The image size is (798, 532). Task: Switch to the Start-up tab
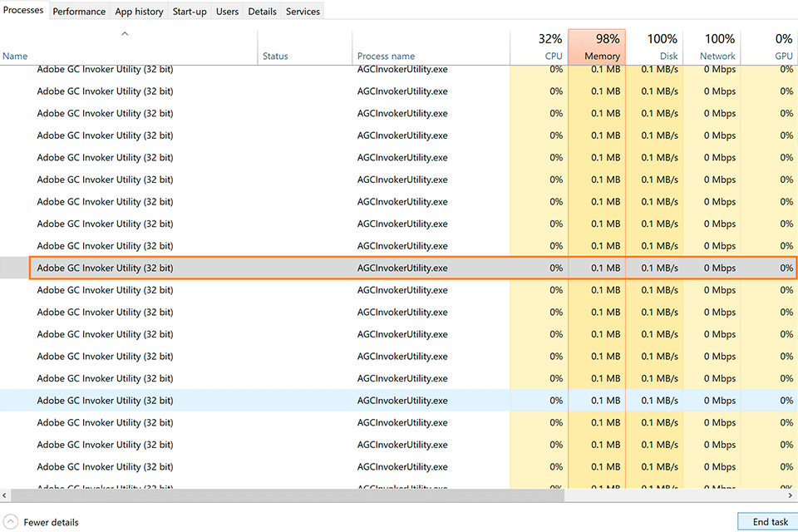pos(190,11)
